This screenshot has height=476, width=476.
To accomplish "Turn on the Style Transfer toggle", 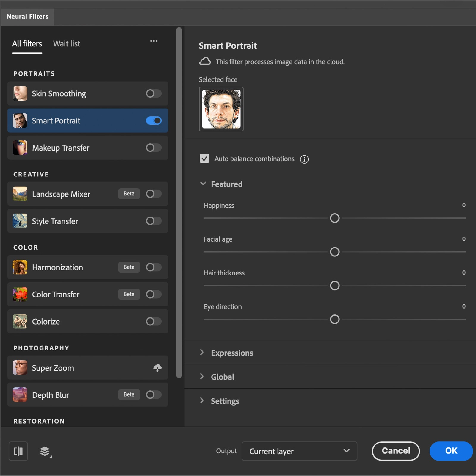I will point(154,221).
